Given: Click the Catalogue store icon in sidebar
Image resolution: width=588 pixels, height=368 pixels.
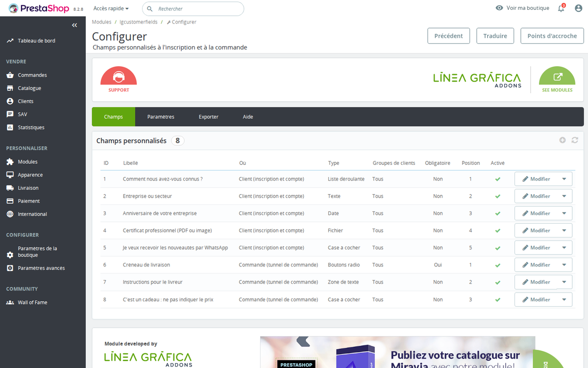Looking at the screenshot, I should [10, 88].
